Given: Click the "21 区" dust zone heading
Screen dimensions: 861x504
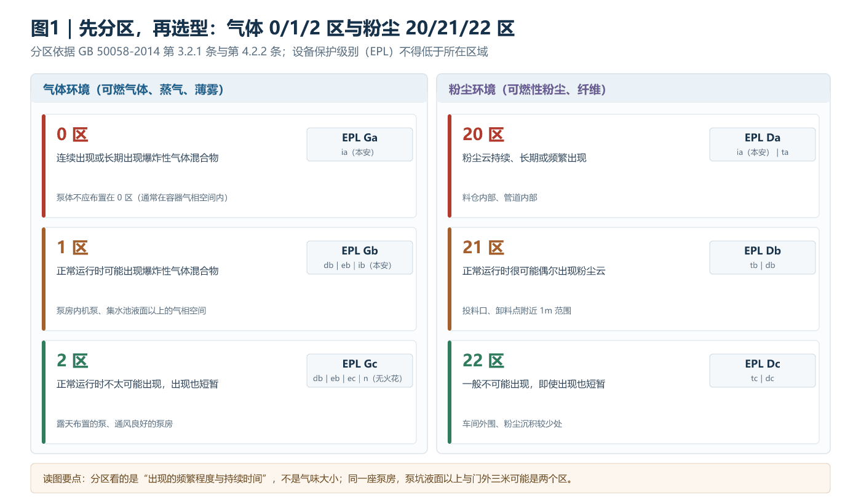Looking at the screenshot, I should click(483, 248).
